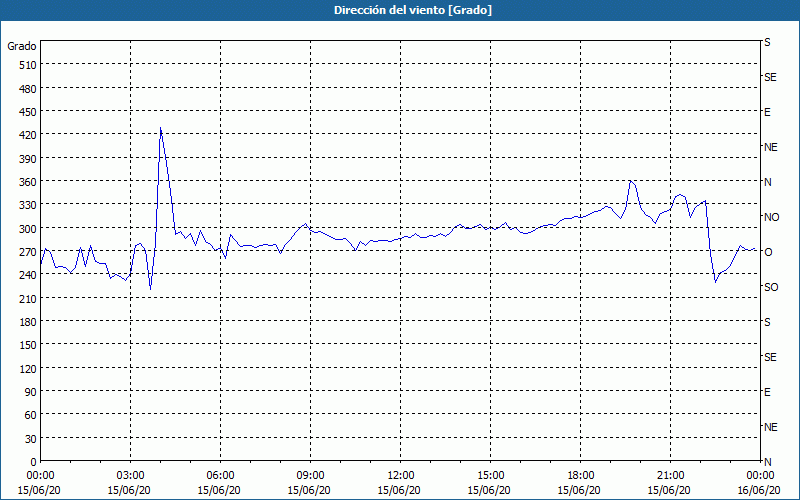Screen dimensions: 800x500
Task: Click the 03:00 time axis label
Action: [x=130, y=476]
